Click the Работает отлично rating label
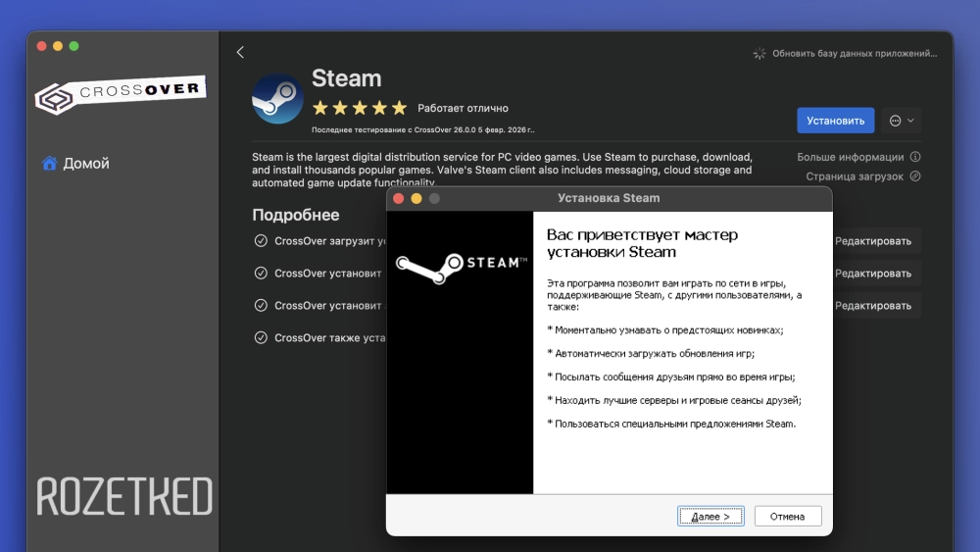 point(463,108)
